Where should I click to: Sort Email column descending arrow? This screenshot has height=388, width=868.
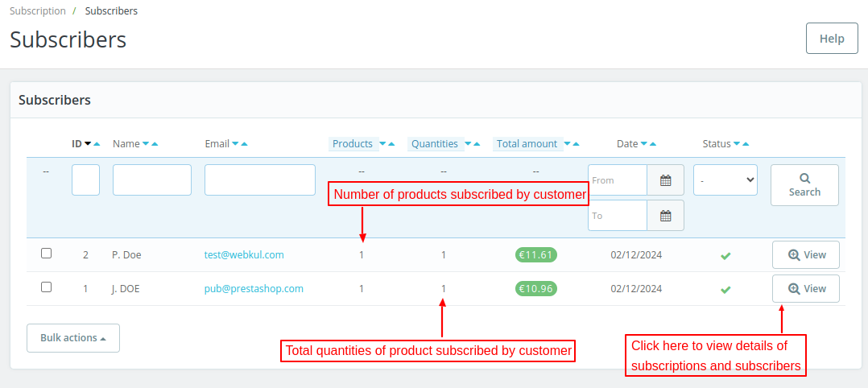tap(235, 144)
